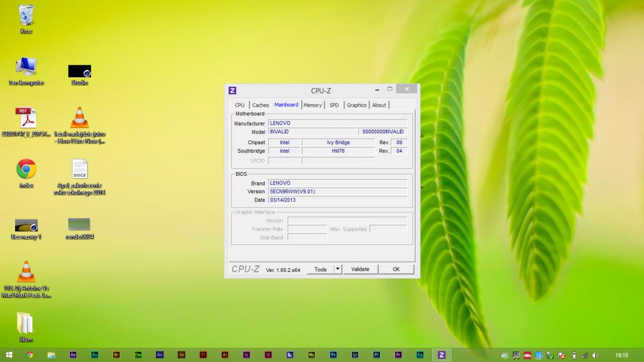Click the safely remove hardware tray icon
The image size is (644, 362).
[x=550, y=355]
